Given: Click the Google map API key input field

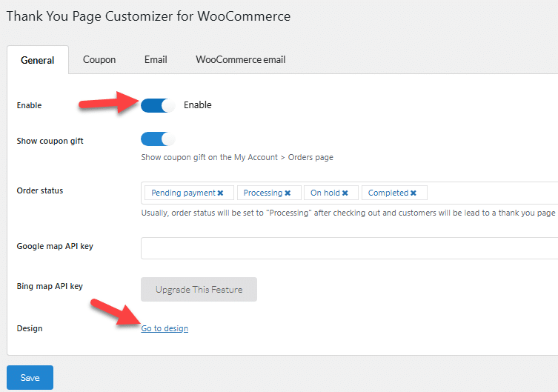Looking at the screenshot, I should [350, 248].
